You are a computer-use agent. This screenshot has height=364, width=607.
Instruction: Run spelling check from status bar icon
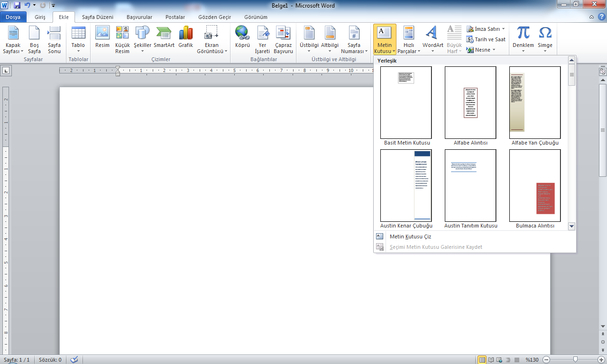tap(74, 360)
